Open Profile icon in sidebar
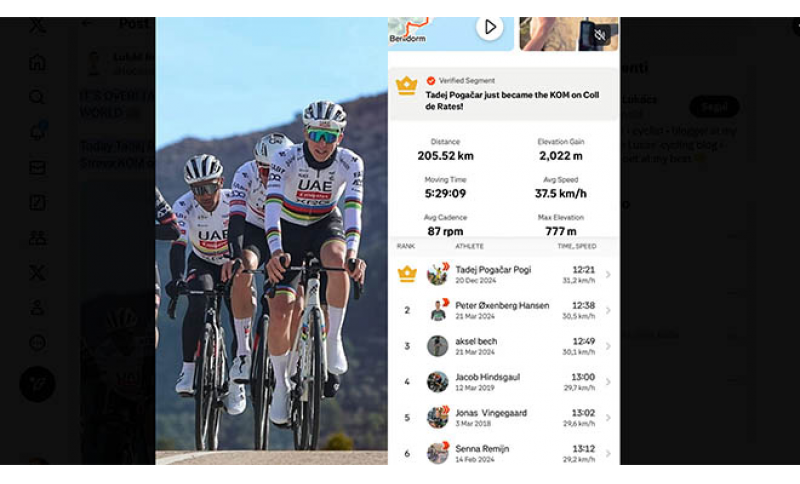Screen dimensions: 800x484 [x=37, y=308]
